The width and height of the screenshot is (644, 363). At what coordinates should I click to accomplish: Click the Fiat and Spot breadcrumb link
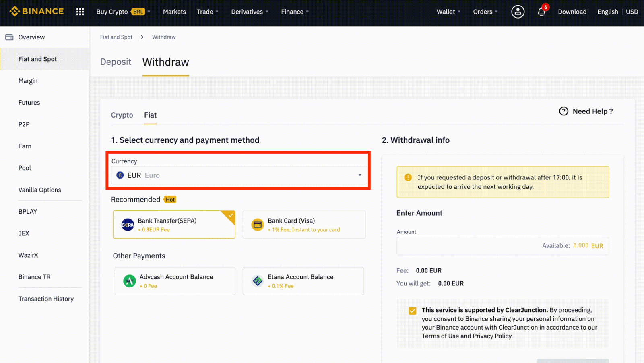(116, 37)
